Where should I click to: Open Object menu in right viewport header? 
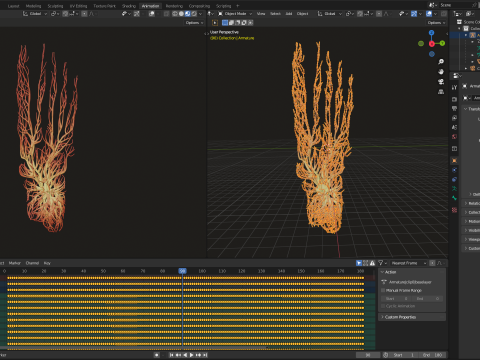coord(302,14)
